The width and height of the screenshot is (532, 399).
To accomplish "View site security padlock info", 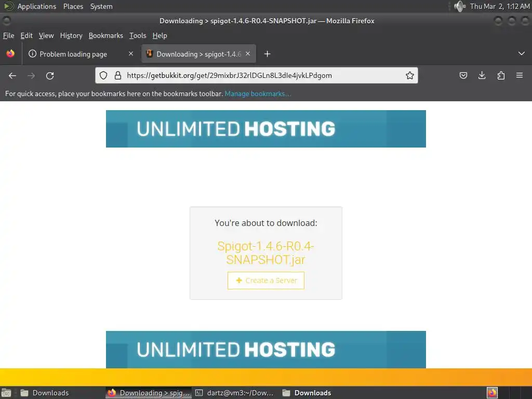I will click(x=118, y=75).
